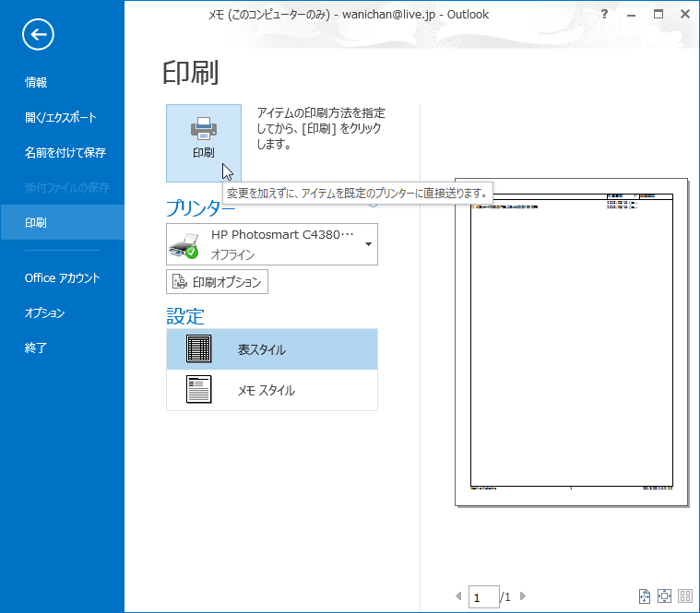700x613 pixels.
Task: Maximize the Outlook window
Action: tap(658, 14)
